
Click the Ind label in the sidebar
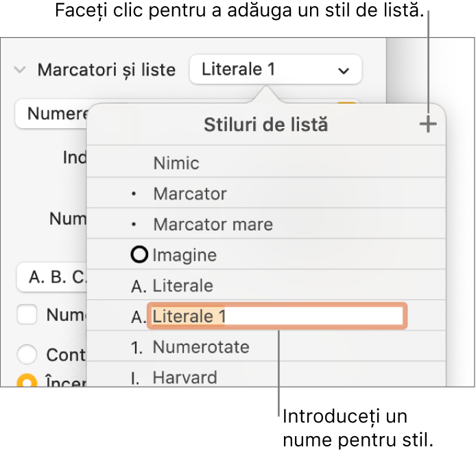coord(75,157)
